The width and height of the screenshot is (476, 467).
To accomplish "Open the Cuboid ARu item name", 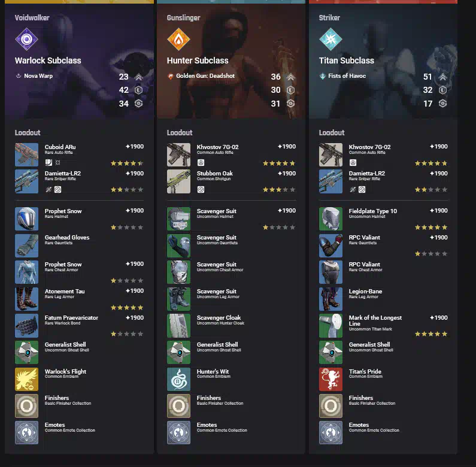I will tap(60, 147).
